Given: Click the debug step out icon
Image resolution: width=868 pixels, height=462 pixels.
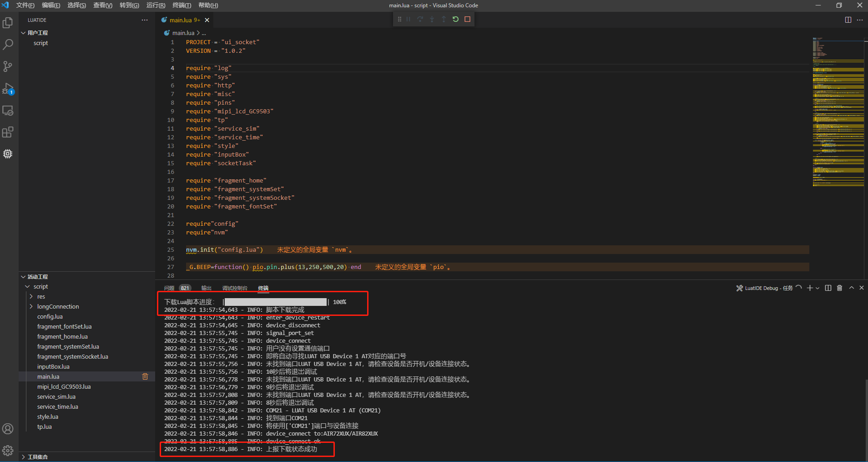Looking at the screenshot, I should pyautogui.click(x=444, y=19).
